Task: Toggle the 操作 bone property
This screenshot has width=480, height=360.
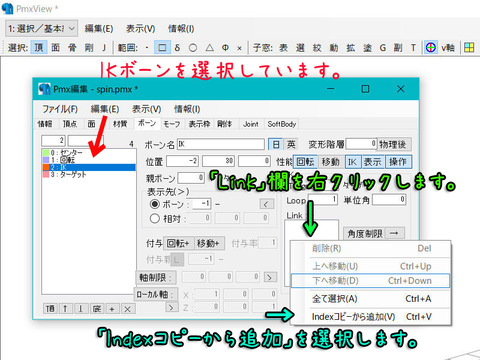Action: [x=398, y=162]
